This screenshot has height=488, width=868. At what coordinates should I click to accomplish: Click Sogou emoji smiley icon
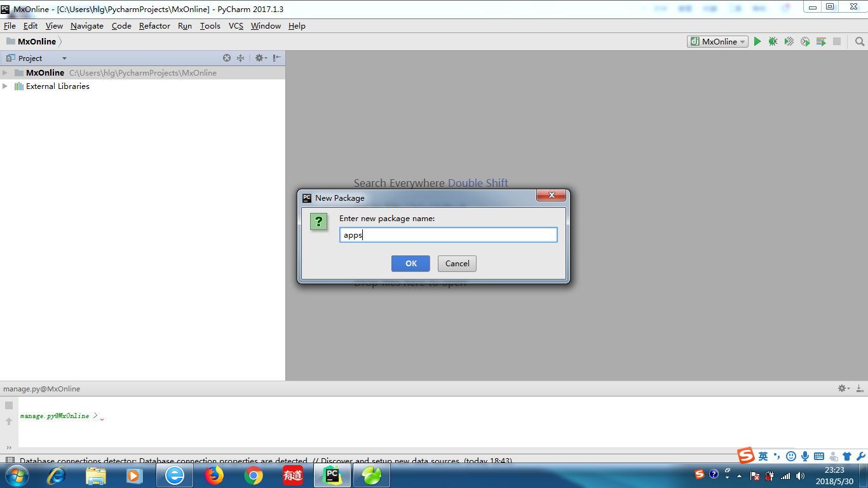click(790, 456)
